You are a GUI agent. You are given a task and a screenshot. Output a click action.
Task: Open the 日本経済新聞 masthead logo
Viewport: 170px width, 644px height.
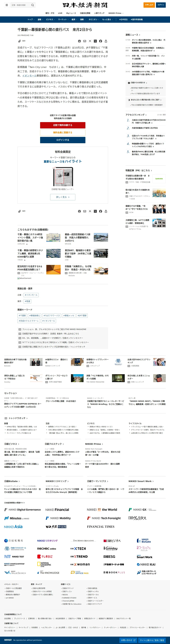[x=85, y=5]
